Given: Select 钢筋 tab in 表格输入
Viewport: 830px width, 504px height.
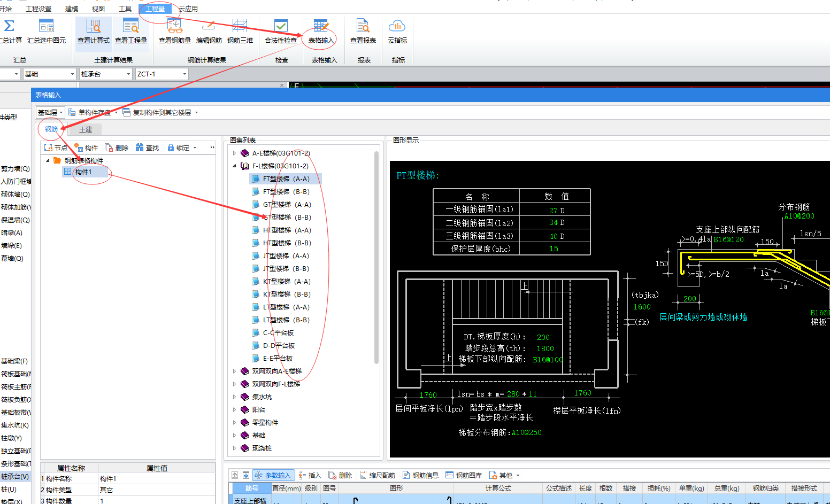Looking at the screenshot, I should (51, 129).
